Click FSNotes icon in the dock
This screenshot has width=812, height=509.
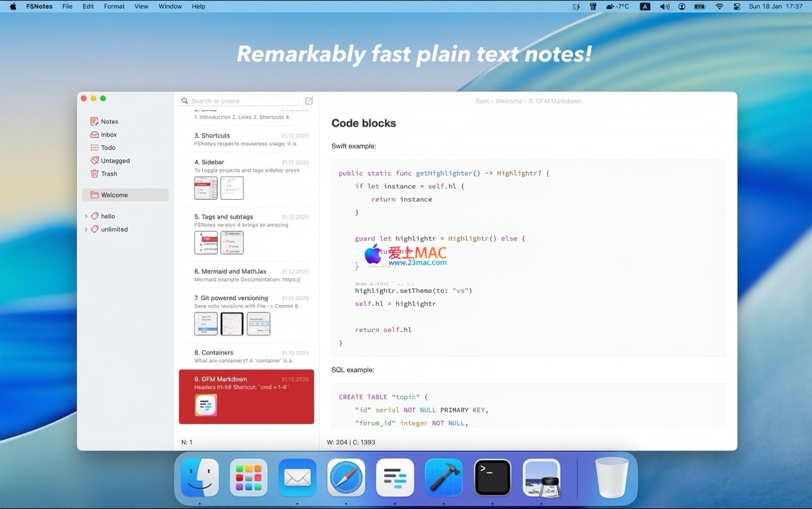[x=395, y=478]
